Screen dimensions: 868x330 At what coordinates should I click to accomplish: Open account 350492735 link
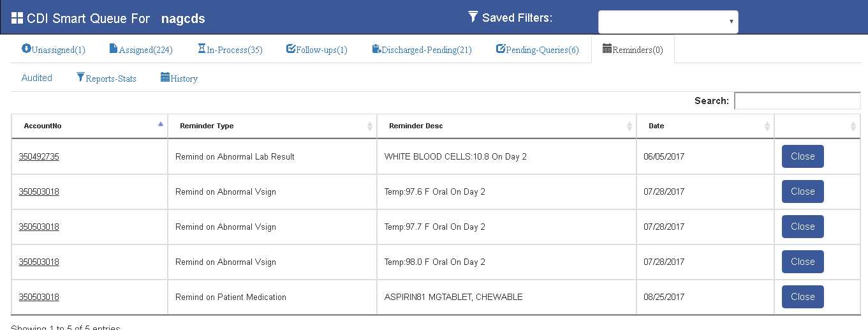click(39, 157)
